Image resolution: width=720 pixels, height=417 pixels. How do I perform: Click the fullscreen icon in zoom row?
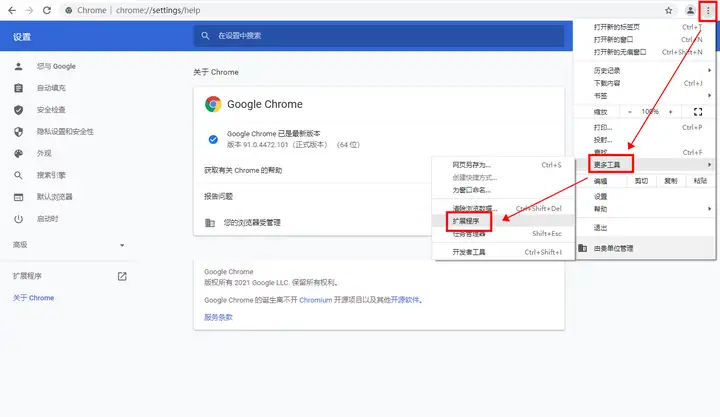tap(698, 112)
